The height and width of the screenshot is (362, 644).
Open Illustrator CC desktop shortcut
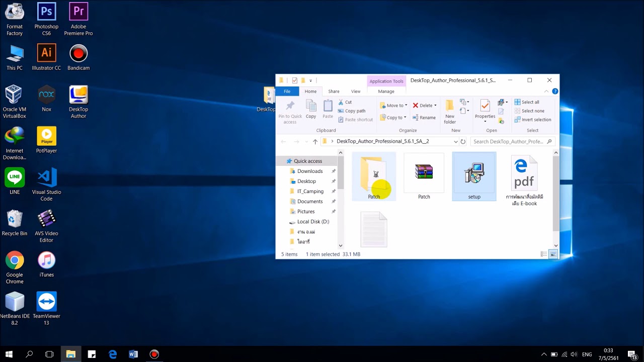point(46,57)
